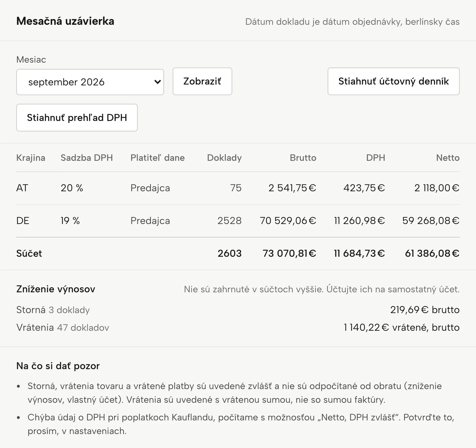Select netto amount 59 268,08 €
Screen dimensions: 476x448
tap(431, 221)
